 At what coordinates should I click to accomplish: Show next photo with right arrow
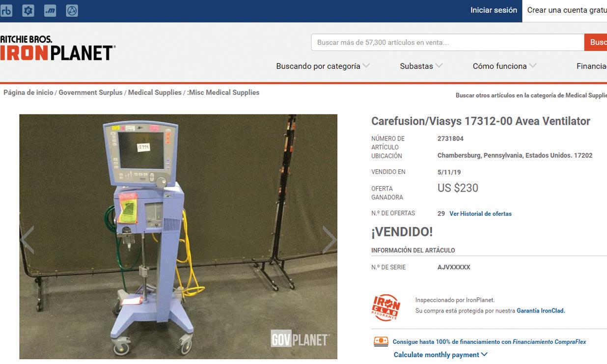point(329,240)
